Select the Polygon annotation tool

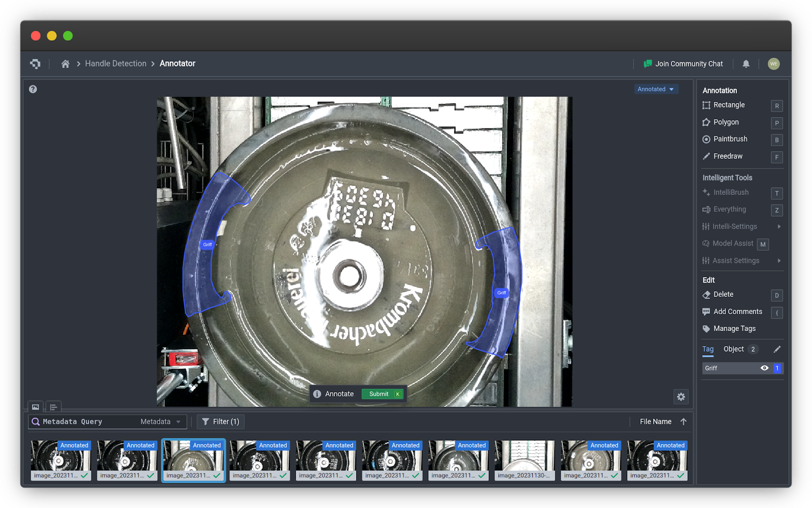coord(726,122)
